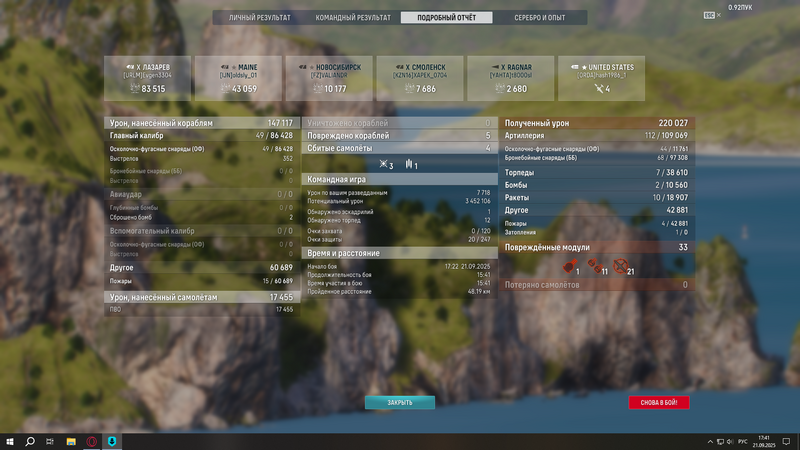800x450 pixels.
Task: Open the taskbar clock showing 17:41
Action: click(764, 442)
